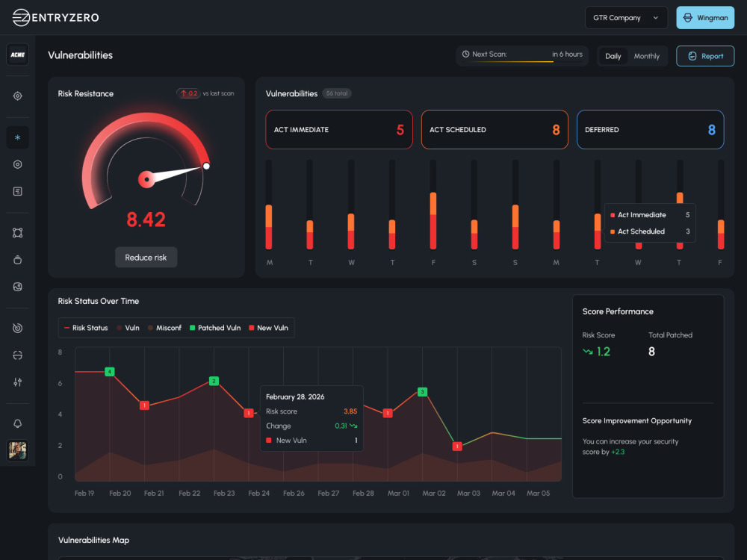747x560 pixels.
Task: Click the February 28, 2026 tooltip heading
Action: click(x=295, y=396)
